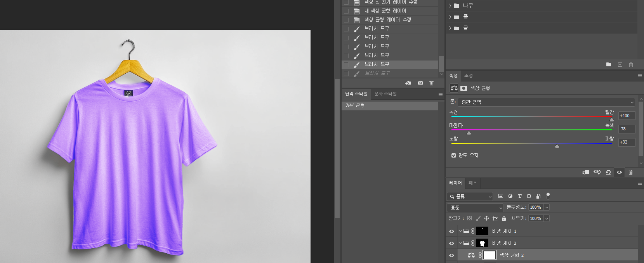Clip adjustment to layer below in Properties footer

(586, 172)
